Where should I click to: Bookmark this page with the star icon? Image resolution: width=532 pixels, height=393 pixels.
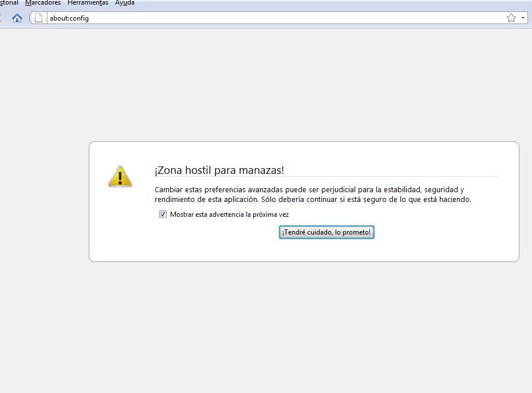(511, 18)
